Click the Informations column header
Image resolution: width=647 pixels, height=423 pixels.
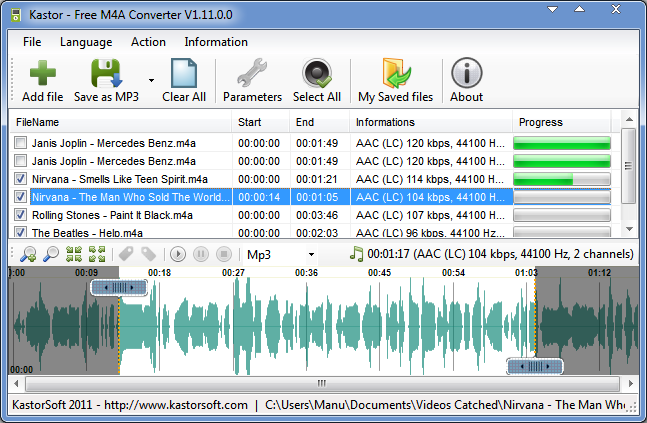click(x=431, y=122)
